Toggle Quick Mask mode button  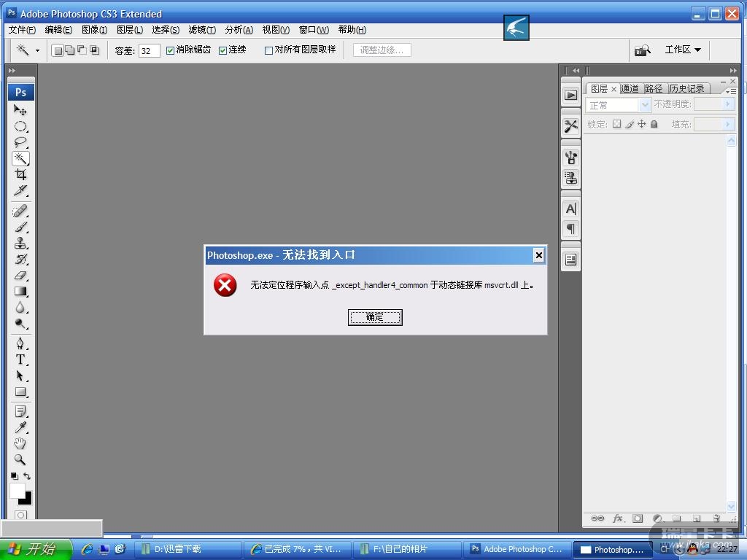pyautogui.click(x=21, y=516)
